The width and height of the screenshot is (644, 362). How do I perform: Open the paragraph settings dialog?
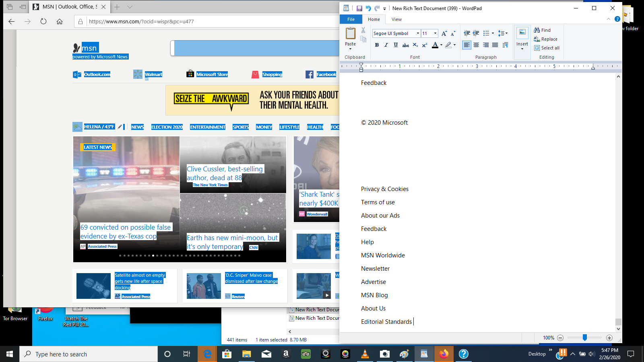pyautogui.click(x=505, y=45)
